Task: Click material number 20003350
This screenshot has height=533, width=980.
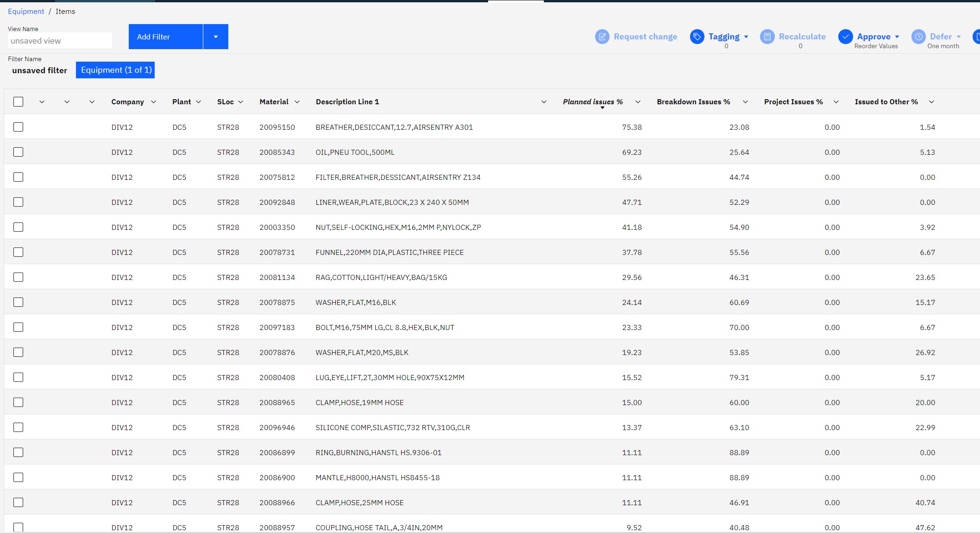Action: 277,227
